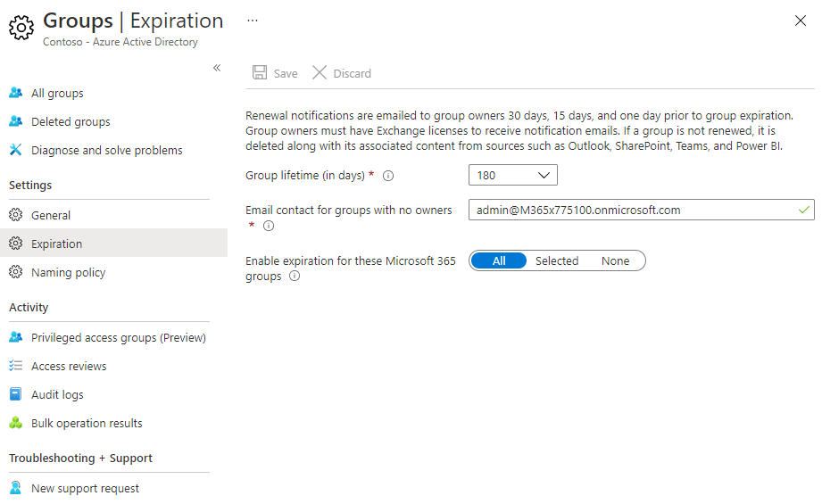Collapse the sidebar with double chevron
This screenshot has height=504, width=822.
[x=216, y=68]
